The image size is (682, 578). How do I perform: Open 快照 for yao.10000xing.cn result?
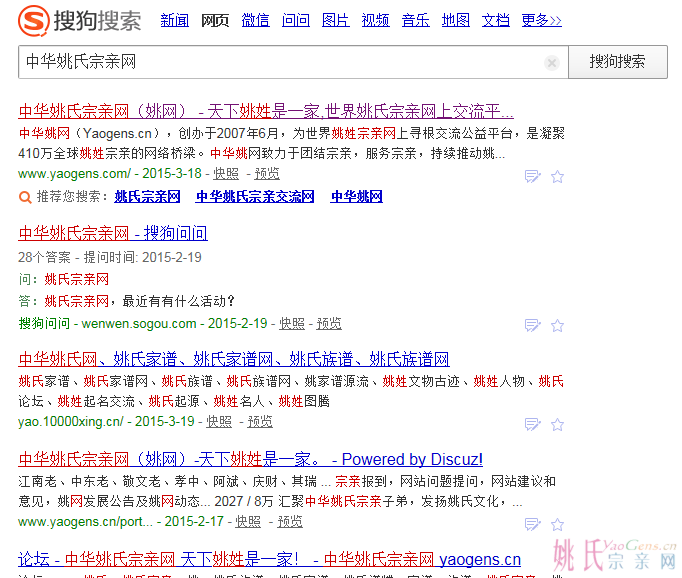[219, 421]
